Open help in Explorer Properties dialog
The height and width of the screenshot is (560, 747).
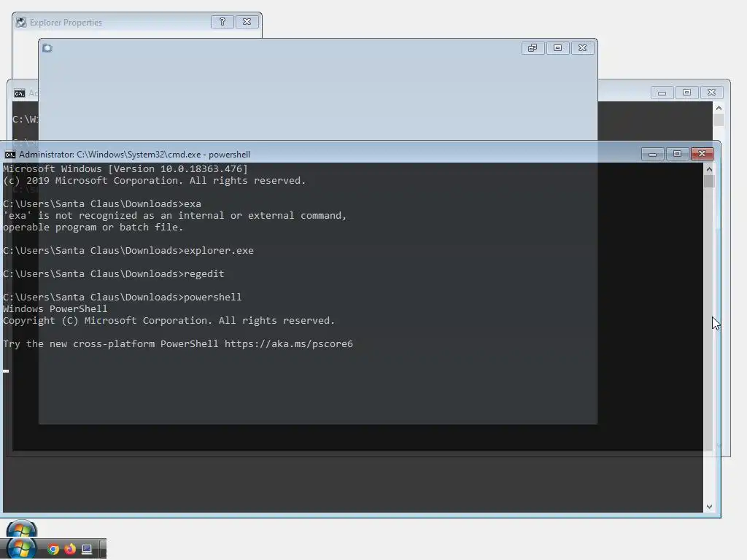click(222, 22)
